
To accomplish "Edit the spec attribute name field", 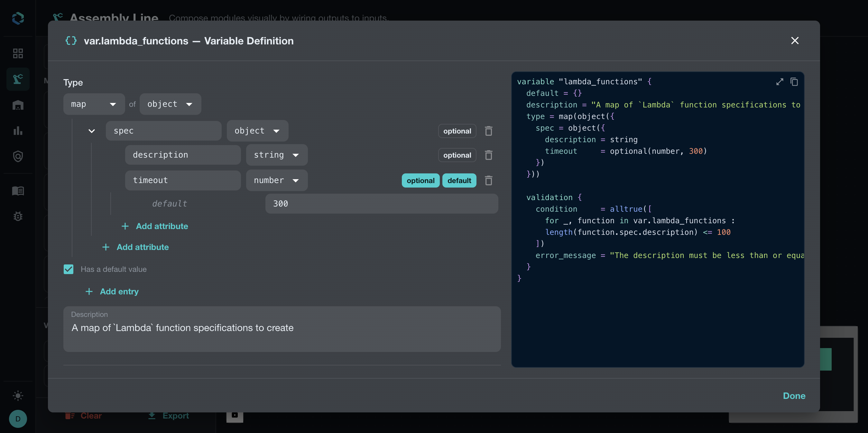I will [163, 131].
